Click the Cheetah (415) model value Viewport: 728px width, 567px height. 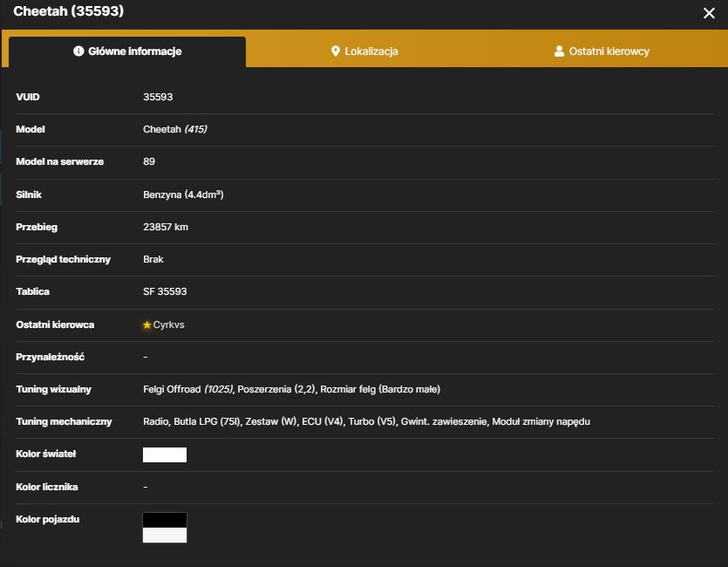pos(175,129)
